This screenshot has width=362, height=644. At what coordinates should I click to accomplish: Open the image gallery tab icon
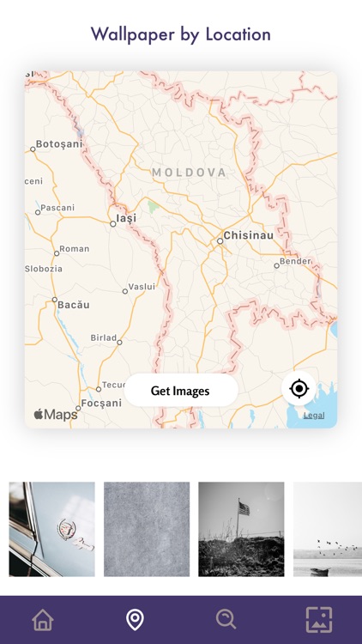tap(319, 620)
